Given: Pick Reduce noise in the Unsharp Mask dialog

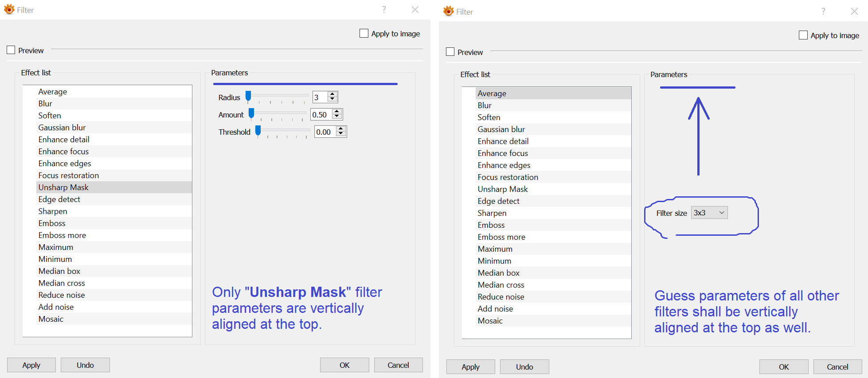Looking at the screenshot, I should tap(114, 295).
